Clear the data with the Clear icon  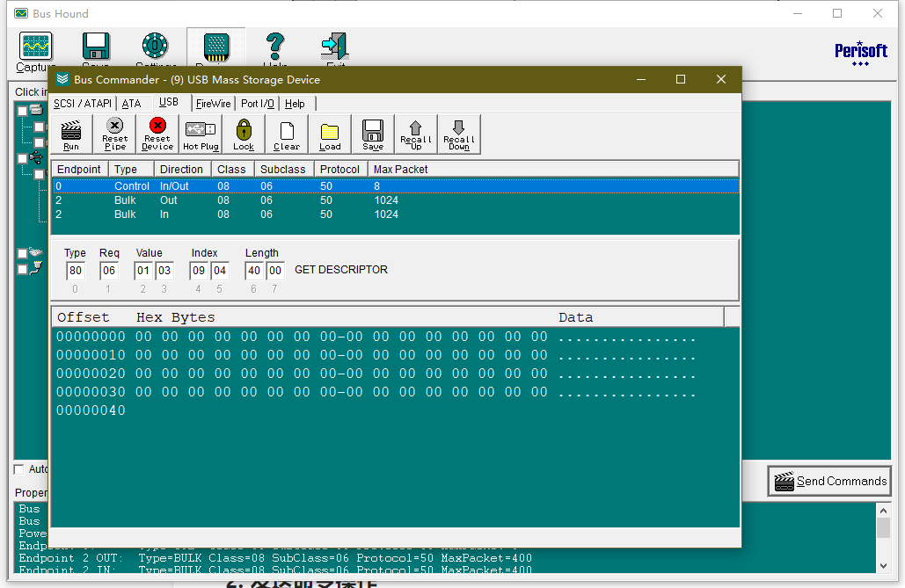click(x=287, y=134)
